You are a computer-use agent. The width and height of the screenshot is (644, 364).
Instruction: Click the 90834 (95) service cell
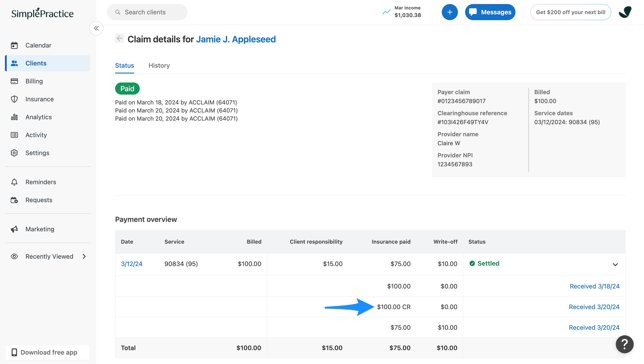click(181, 264)
